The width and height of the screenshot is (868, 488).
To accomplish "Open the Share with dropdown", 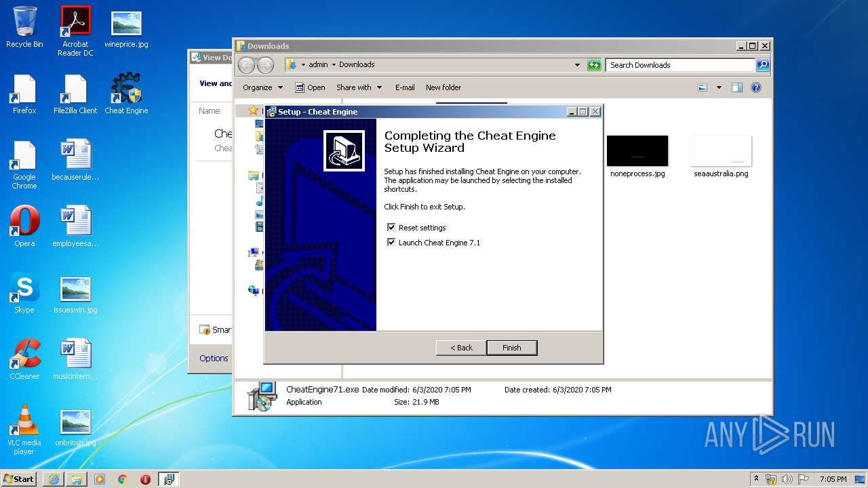I will click(x=359, y=87).
